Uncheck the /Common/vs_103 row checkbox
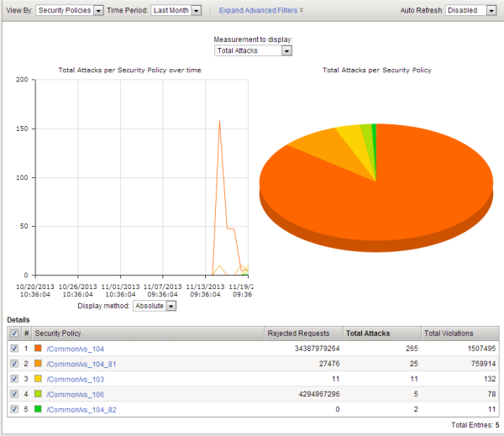Viewport: 504px width, 436px height. [13, 379]
